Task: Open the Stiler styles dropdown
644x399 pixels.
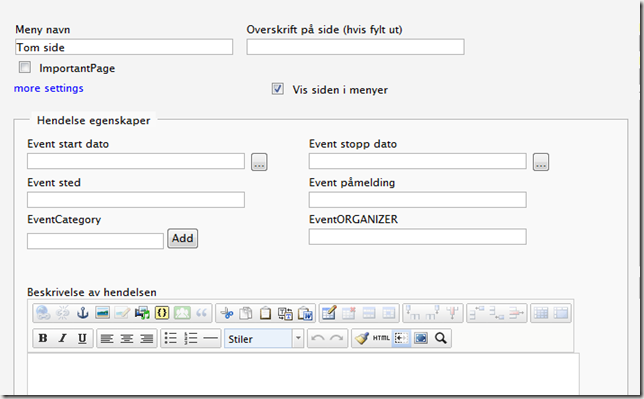Action: (264, 339)
